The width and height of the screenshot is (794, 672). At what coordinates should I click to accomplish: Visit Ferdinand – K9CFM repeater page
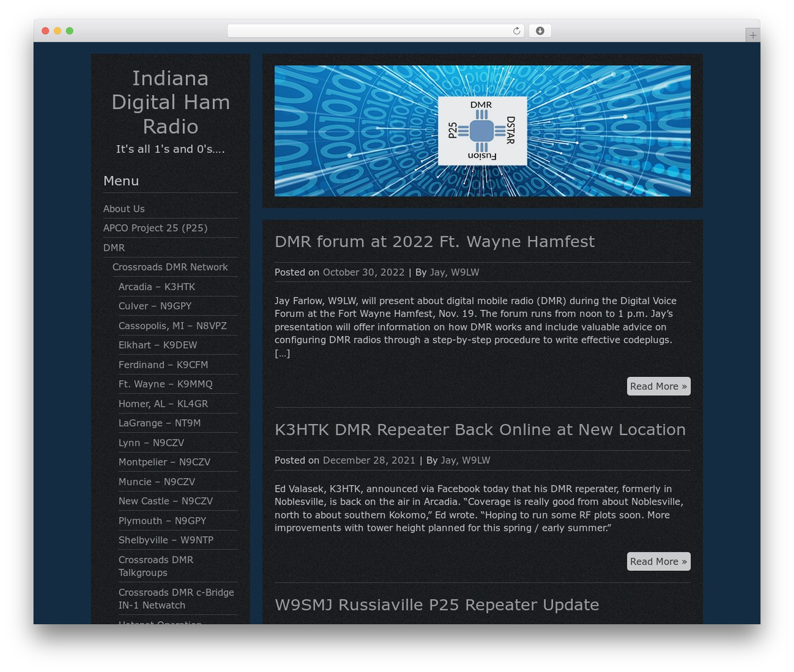coord(163,365)
